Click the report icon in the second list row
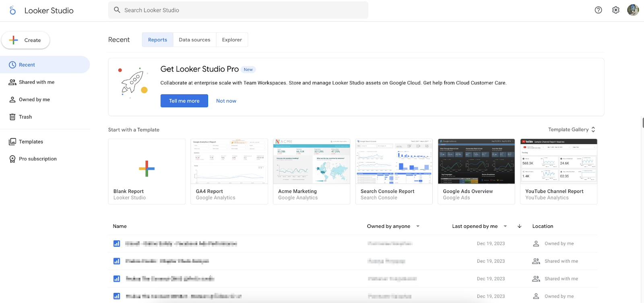644x303 pixels. [117, 261]
